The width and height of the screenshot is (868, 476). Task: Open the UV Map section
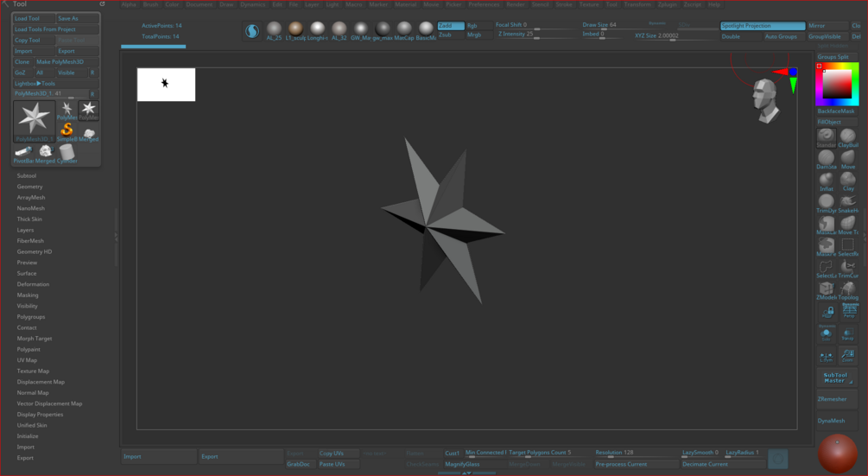click(27, 359)
